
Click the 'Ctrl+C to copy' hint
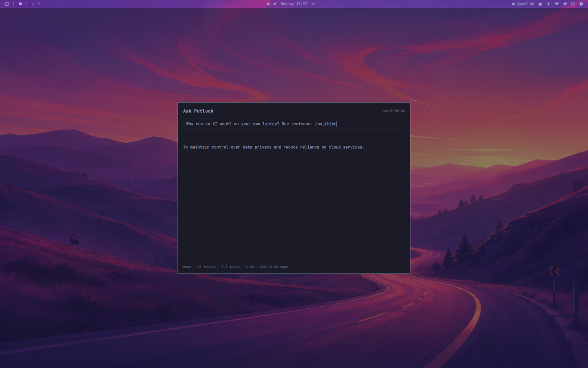click(274, 267)
